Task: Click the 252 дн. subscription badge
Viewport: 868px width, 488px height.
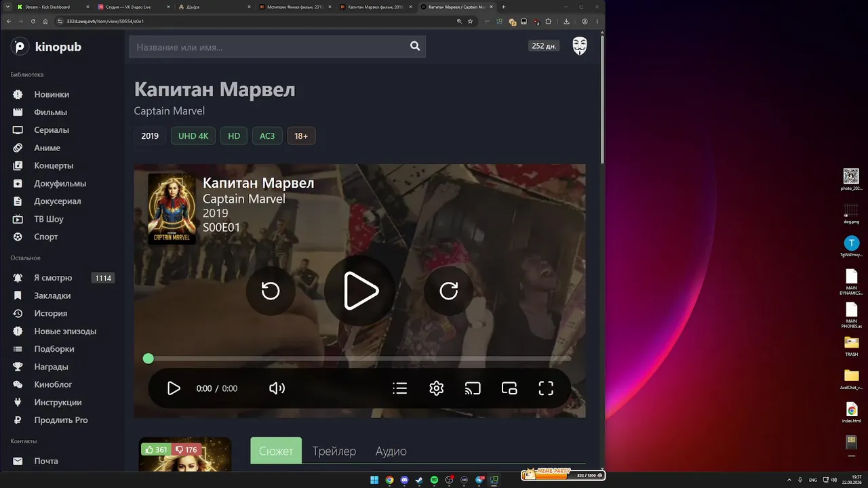Action: 544,46
